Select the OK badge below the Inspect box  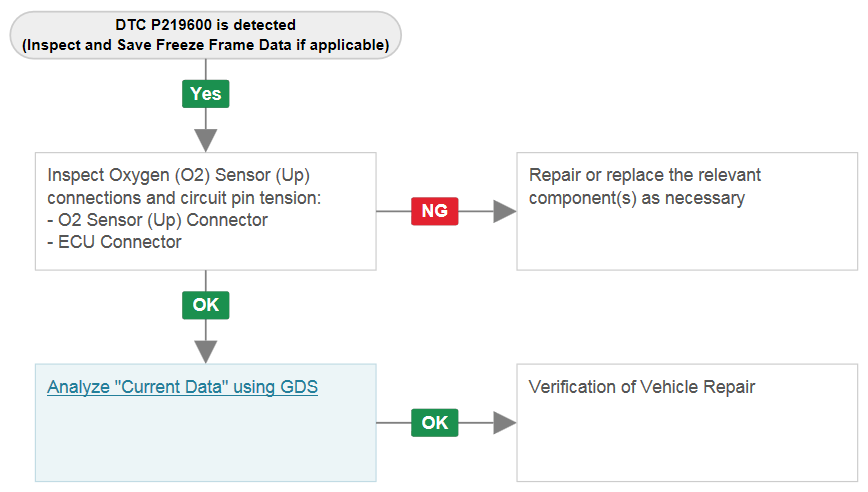pyautogui.click(x=205, y=305)
